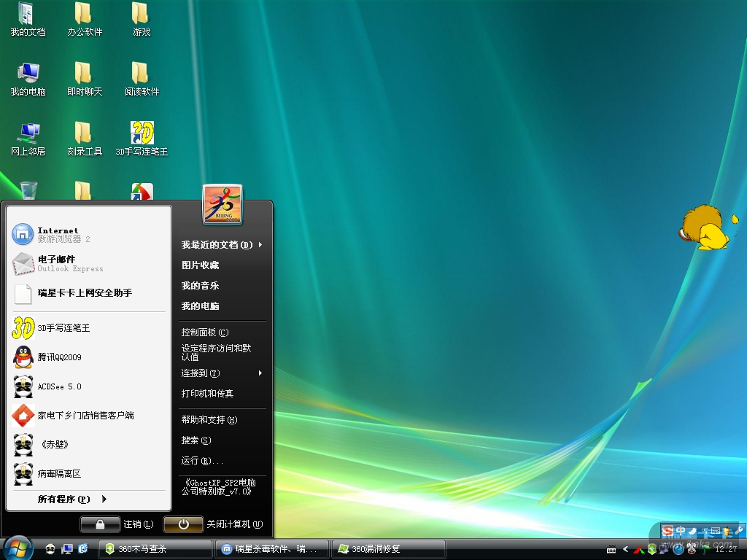Switch to 瑞星杀毒软件 taskbar window
Screen dimensions: 747x560
click(272, 549)
